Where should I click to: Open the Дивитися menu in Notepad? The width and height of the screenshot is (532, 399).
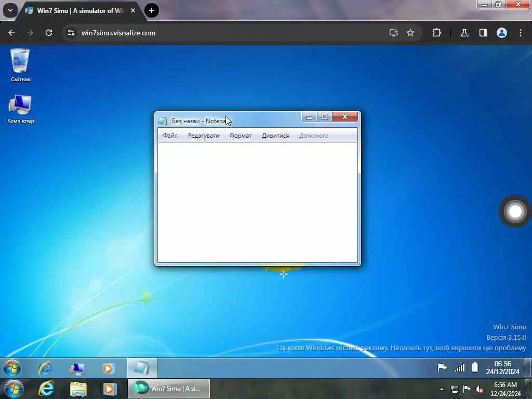[275, 136]
